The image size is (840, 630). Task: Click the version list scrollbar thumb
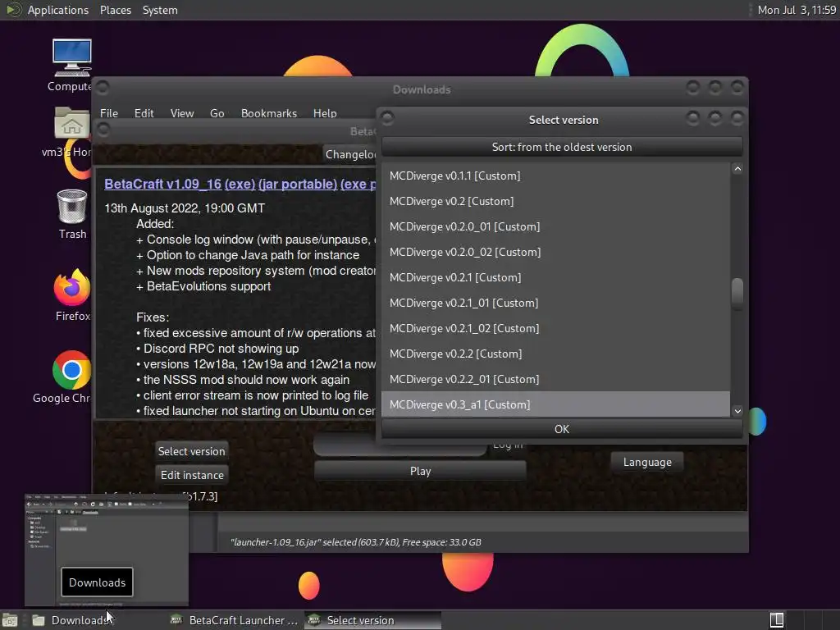pos(737,293)
